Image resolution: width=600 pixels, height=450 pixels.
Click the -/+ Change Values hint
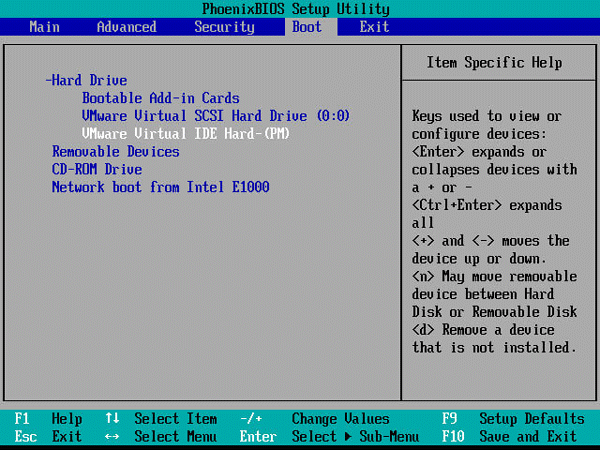point(315,419)
